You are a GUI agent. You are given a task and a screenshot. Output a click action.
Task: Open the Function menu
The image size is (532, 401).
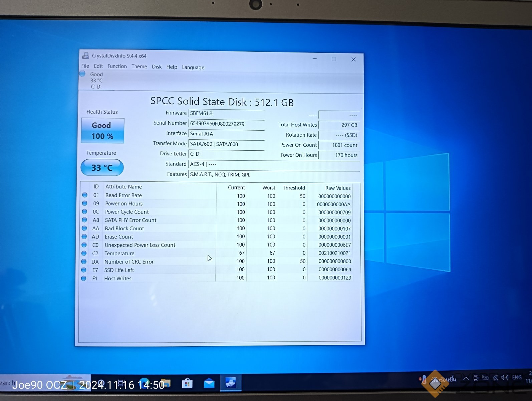pos(117,66)
